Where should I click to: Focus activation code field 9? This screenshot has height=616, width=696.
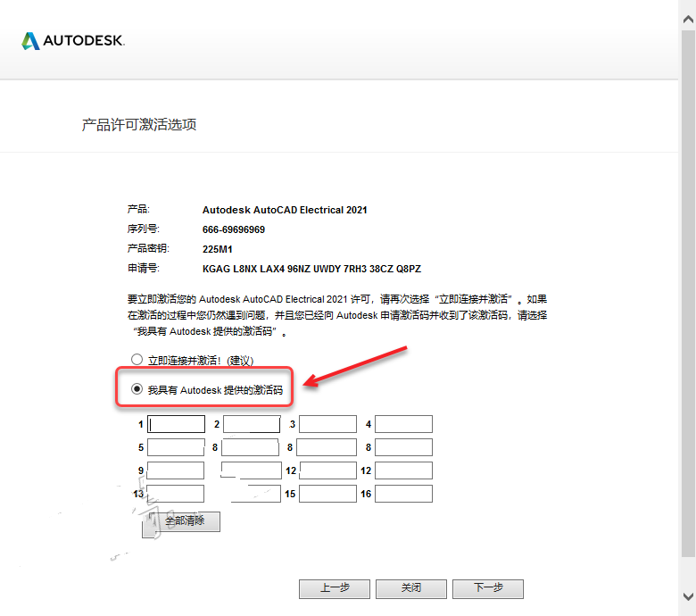[176, 470]
